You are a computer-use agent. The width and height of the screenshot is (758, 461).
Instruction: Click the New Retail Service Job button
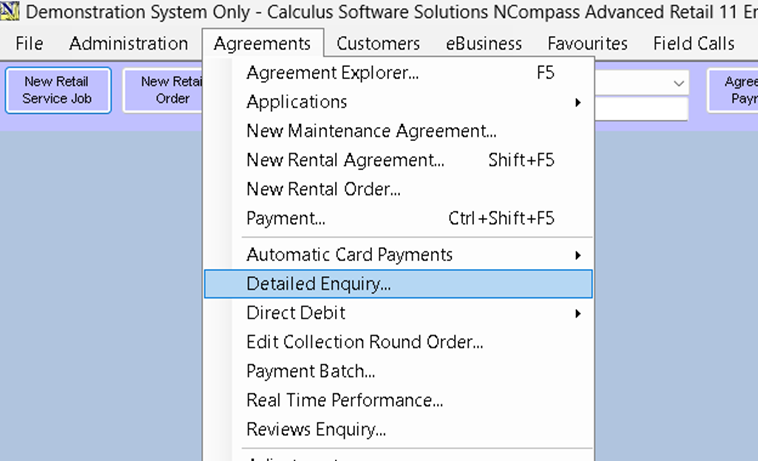[x=57, y=90]
